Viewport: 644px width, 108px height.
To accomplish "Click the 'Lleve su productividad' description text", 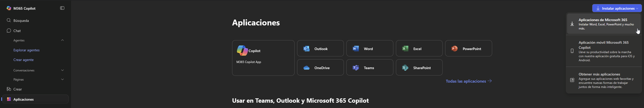I will pos(607,56).
